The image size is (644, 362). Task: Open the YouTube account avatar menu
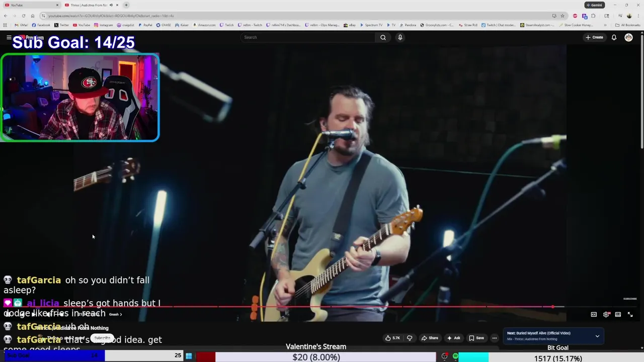point(628,37)
